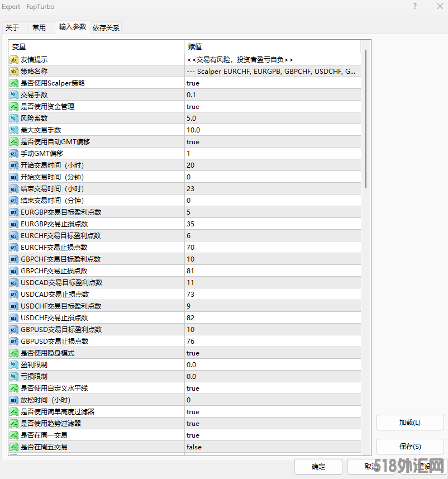Edit the false value of 是否在周五交易
The height and width of the screenshot is (479, 448).
pos(273,447)
